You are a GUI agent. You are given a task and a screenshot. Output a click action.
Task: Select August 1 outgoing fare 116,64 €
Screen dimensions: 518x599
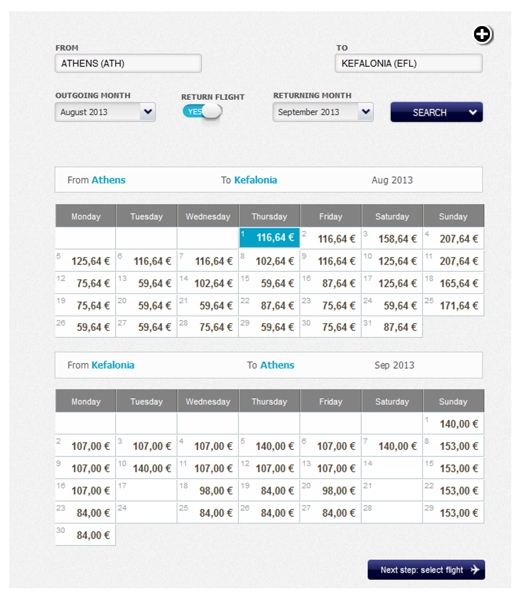269,238
